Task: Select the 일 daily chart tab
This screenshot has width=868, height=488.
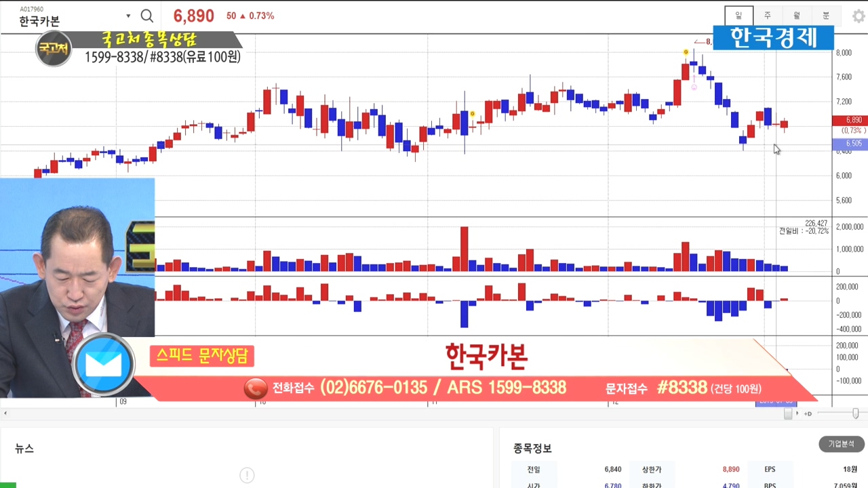Action: point(738,16)
